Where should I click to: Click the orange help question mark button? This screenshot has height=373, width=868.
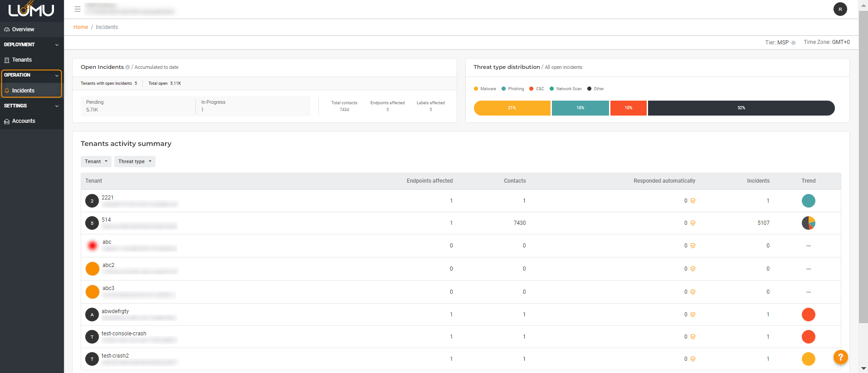pos(840,357)
